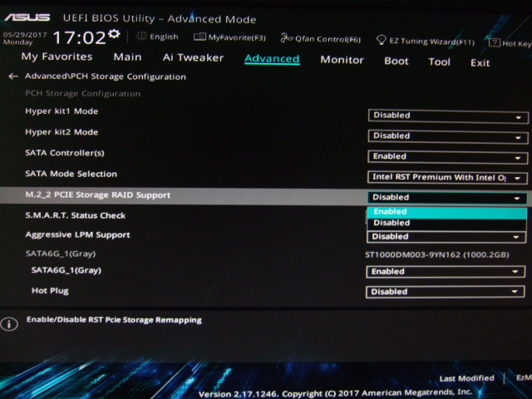Switch to the Monitor tab
Viewport: 532px width, 399px height.
click(342, 60)
